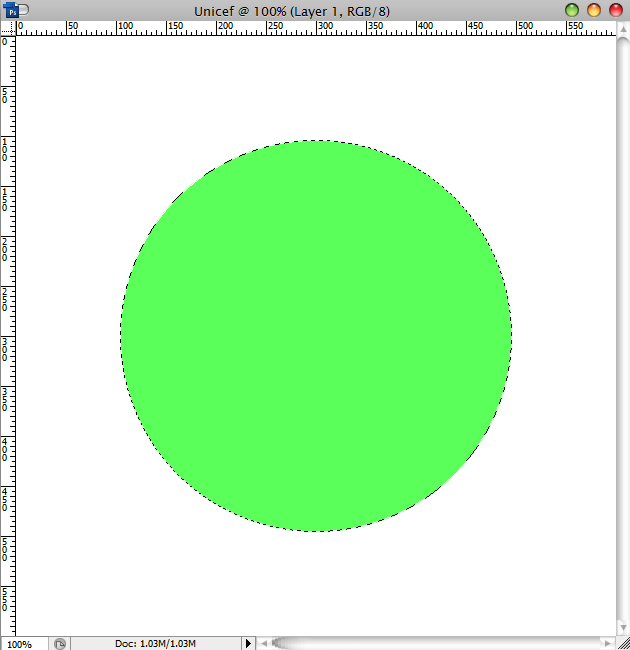The height and width of the screenshot is (650, 630).
Task: Click the horizontal scrollbar left arrow
Action: [x=264, y=643]
